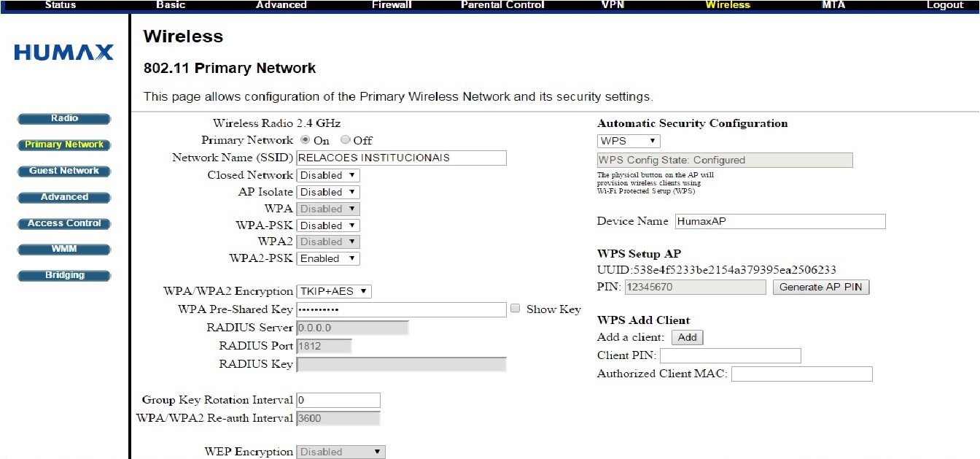This screenshot has height=459, width=980.
Task: Select Primary Network On radio button
Action: point(305,140)
